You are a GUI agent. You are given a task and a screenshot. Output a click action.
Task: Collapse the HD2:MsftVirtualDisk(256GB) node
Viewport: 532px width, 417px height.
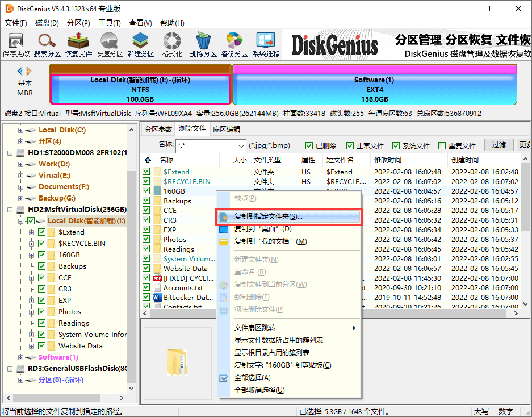click(x=10, y=210)
